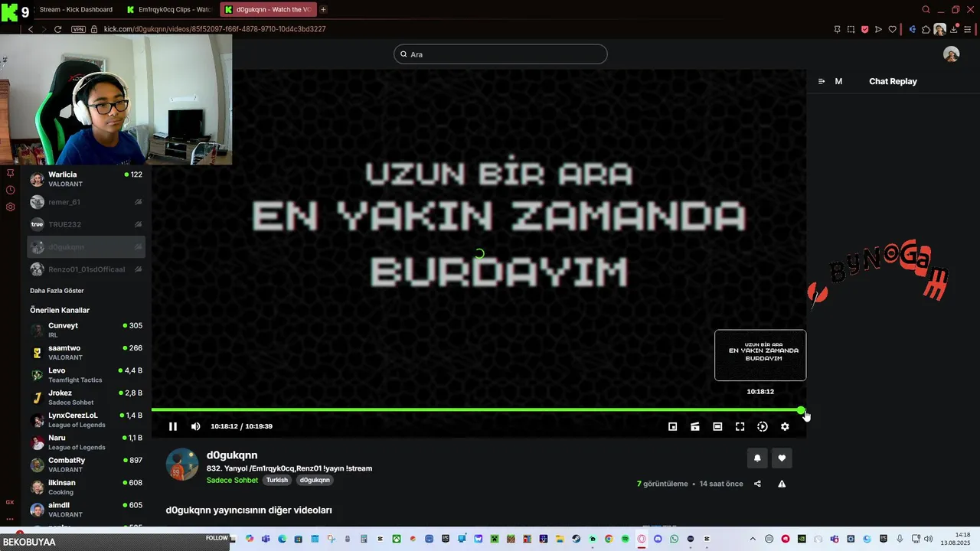The image size is (980, 551).
Task: Open Opera bookmarks heart icon
Action: [892, 29]
